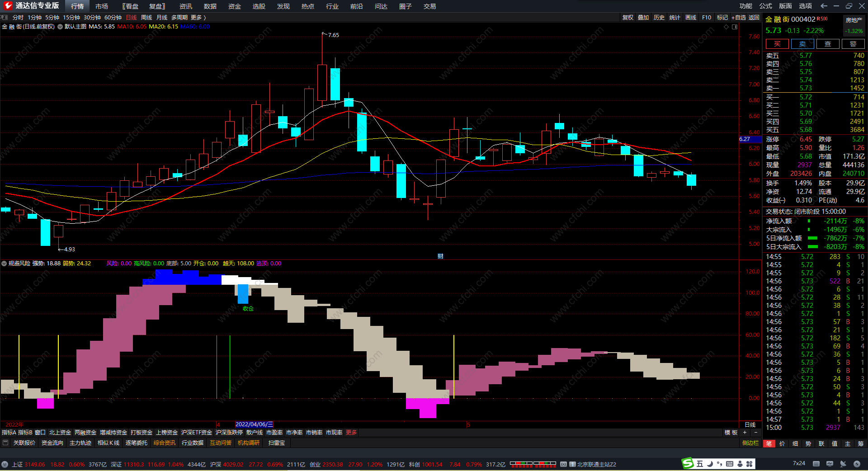Switch to the 北上资金 indicator tab
The image size is (868, 471).
pos(60,433)
